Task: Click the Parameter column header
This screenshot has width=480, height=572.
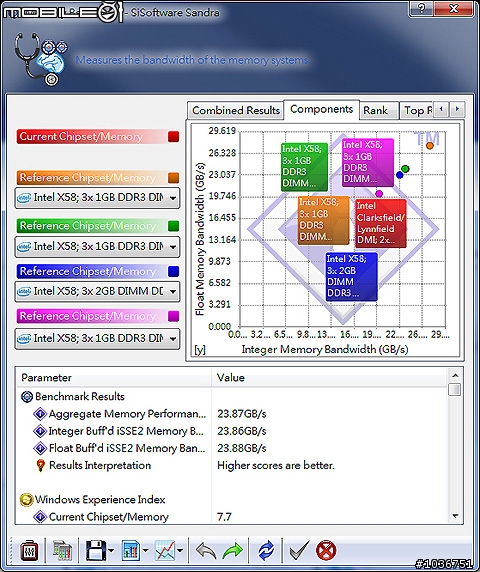Action: pos(114,378)
